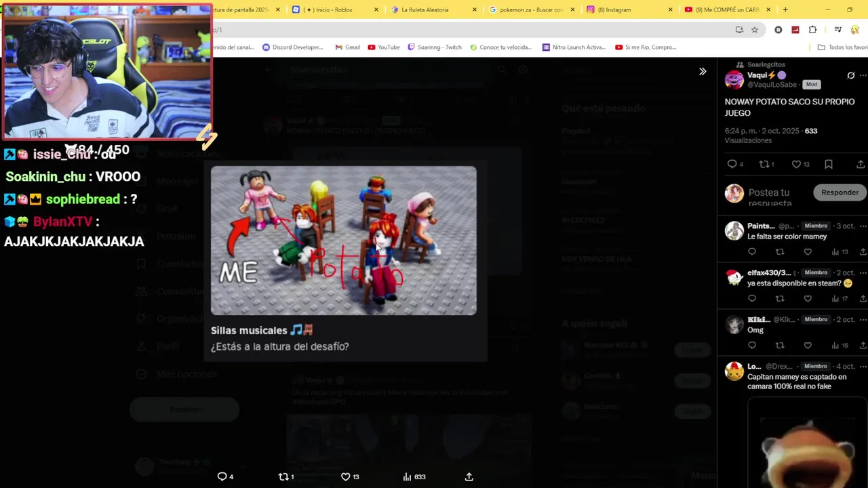Repost Vaqui's post from the sidebar
The height and width of the screenshot is (488, 868).
764,164
